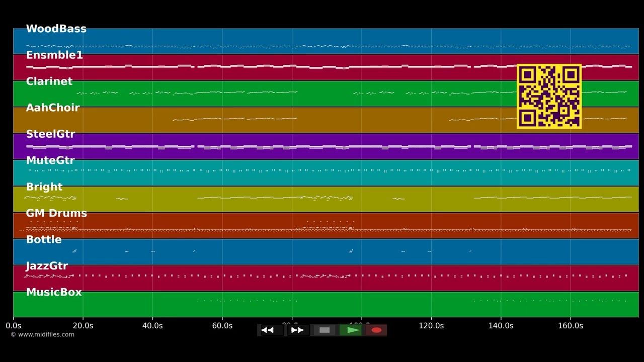Select the Ensmble1 track label
Viewport: 644px width, 362px height.
54,55
